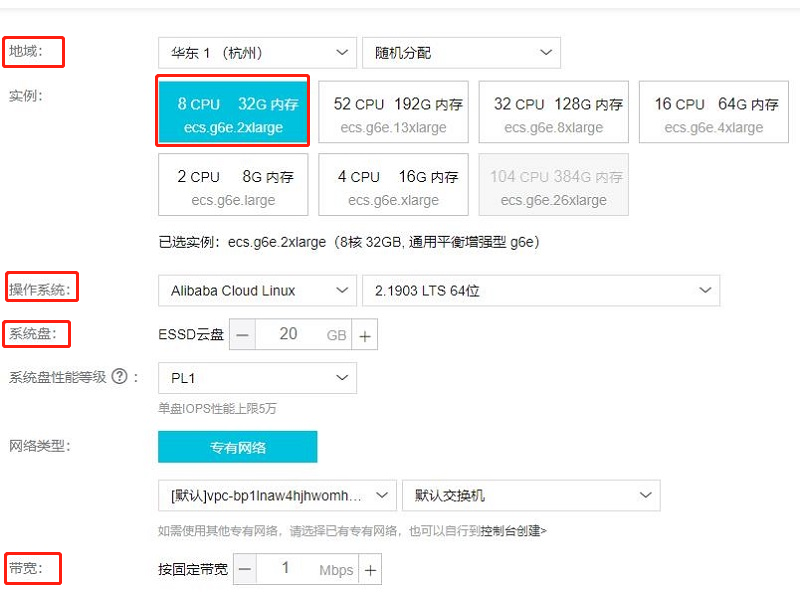Image resolution: width=800 pixels, height=593 pixels.
Task: Select the 2 CPU 8G ecs.g6e.large instance
Action: click(x=233, y=184)
